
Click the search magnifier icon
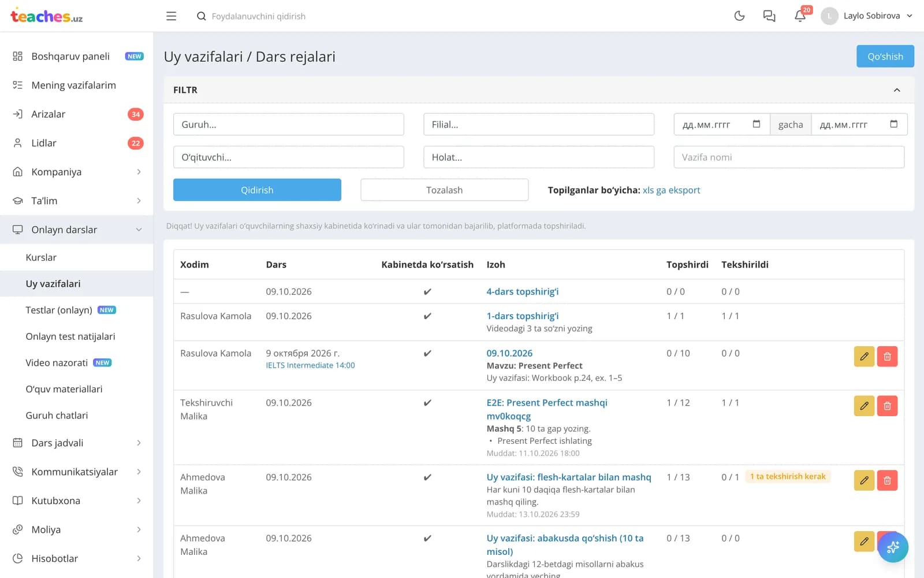(201, 16)
